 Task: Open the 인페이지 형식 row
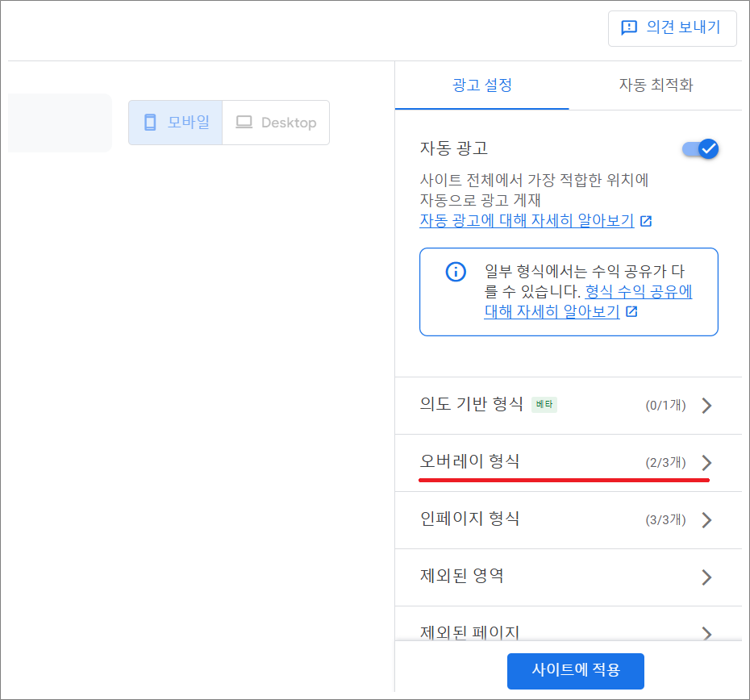pos(569,520)
